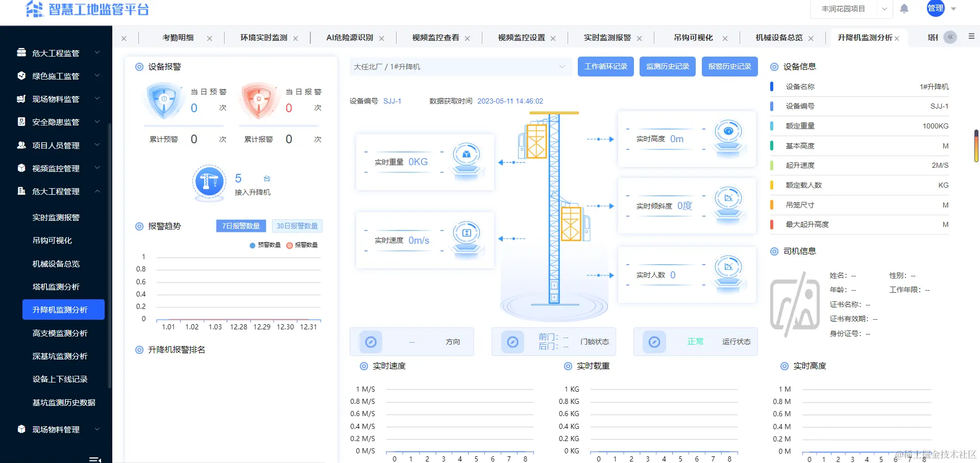Open the 大任北厂 / 1#升降机 device dropdown
The height and width of the screenshot is (463, 980).
pyautogui.click(x=459, y=67)
